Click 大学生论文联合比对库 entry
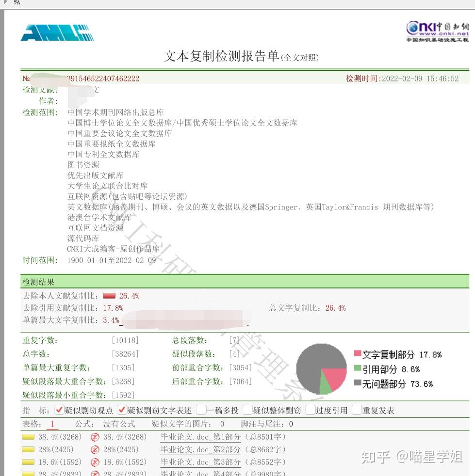This screenshot has height=476, width=475. (x=107, y=186)
